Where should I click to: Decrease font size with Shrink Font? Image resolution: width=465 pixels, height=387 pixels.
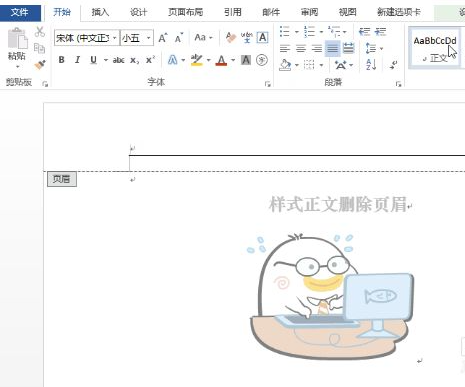pos(179,38)
